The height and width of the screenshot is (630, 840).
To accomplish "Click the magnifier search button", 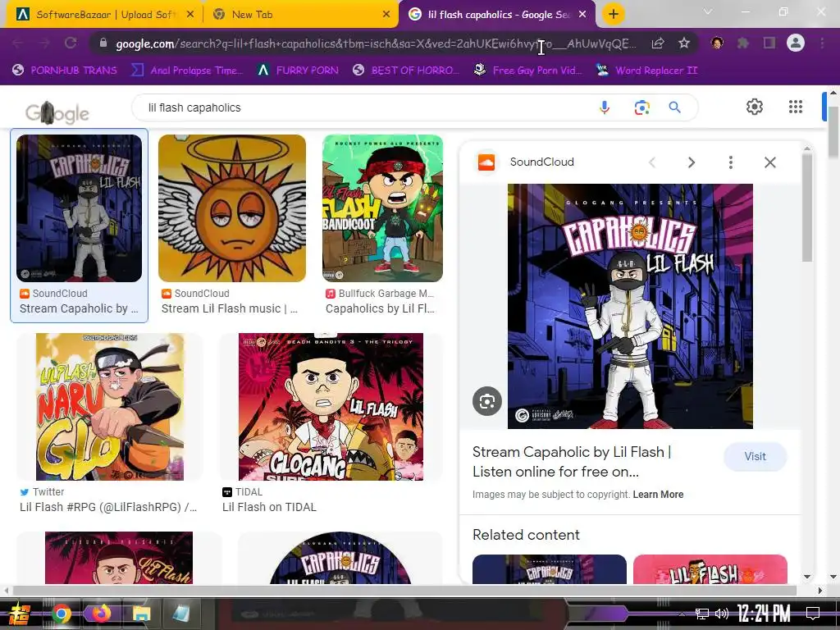I will tap(675, 107).
